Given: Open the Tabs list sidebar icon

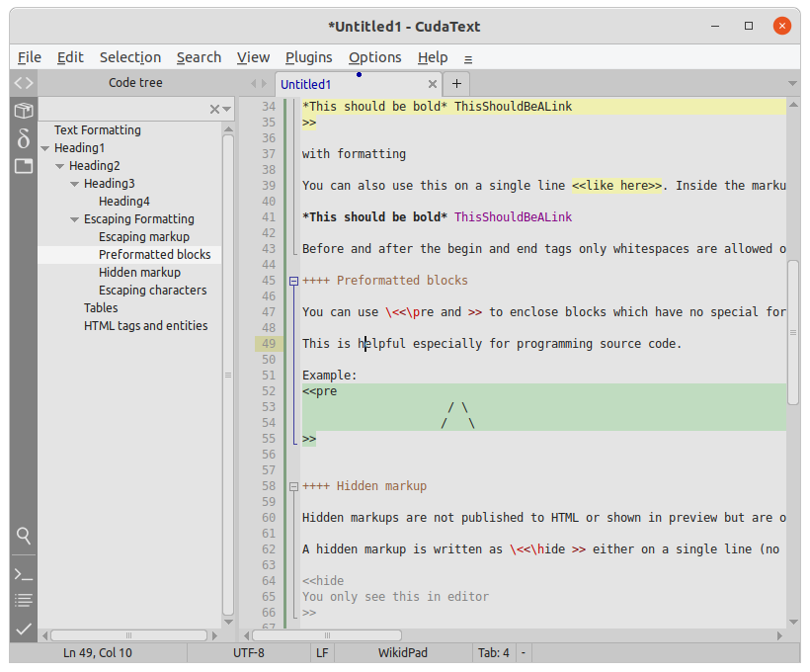Looking at the screenshot, I should tap(24, 166).
